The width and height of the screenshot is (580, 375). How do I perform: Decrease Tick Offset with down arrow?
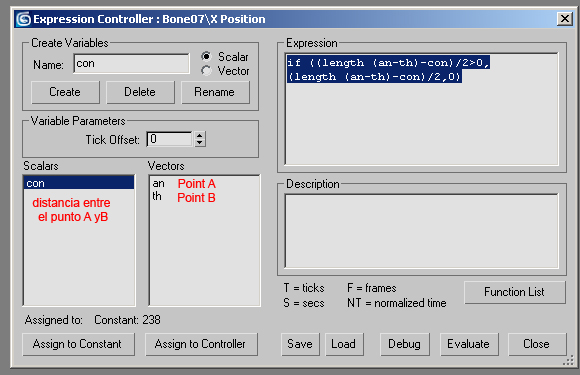(200, 143)
